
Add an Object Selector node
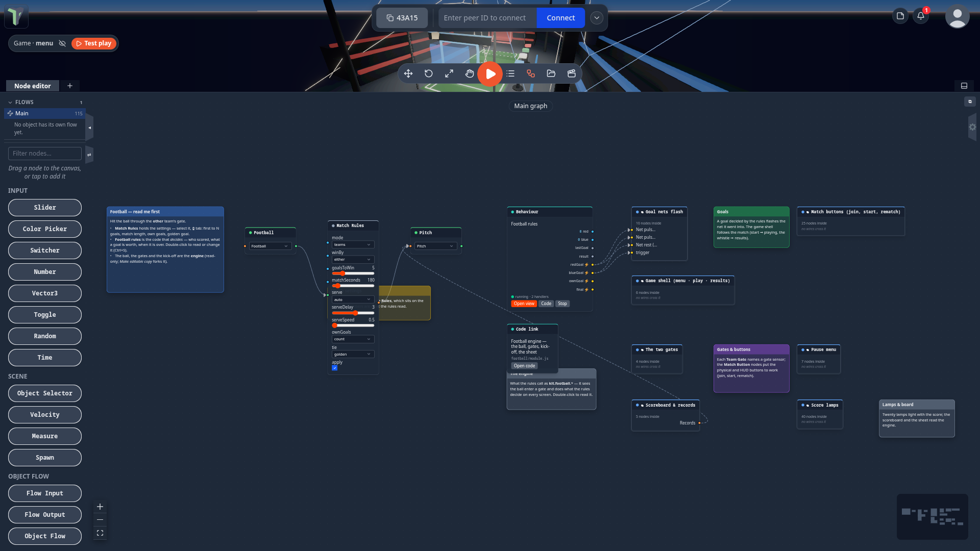pos(45,393)
